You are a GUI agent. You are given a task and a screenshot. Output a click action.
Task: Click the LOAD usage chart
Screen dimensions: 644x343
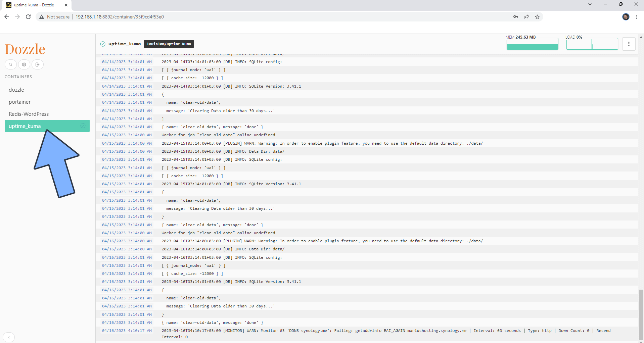(592, 44)
